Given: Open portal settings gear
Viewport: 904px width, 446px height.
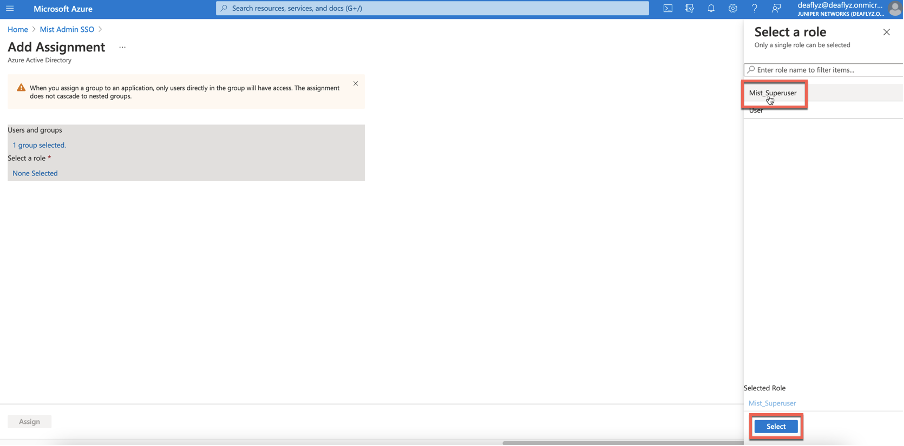Looking at the screenshot, I should click(733, 8).
